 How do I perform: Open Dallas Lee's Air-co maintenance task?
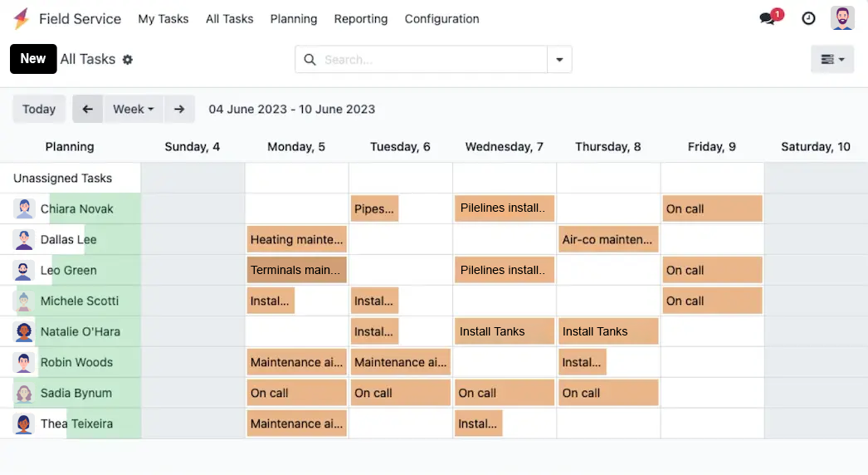click(608, 239)
